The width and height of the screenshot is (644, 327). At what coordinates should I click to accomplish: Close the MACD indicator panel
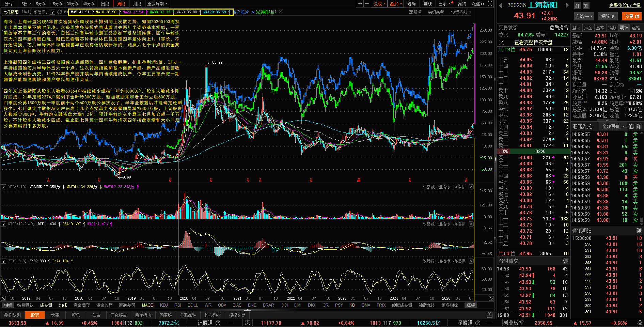(x=471, y=224)
